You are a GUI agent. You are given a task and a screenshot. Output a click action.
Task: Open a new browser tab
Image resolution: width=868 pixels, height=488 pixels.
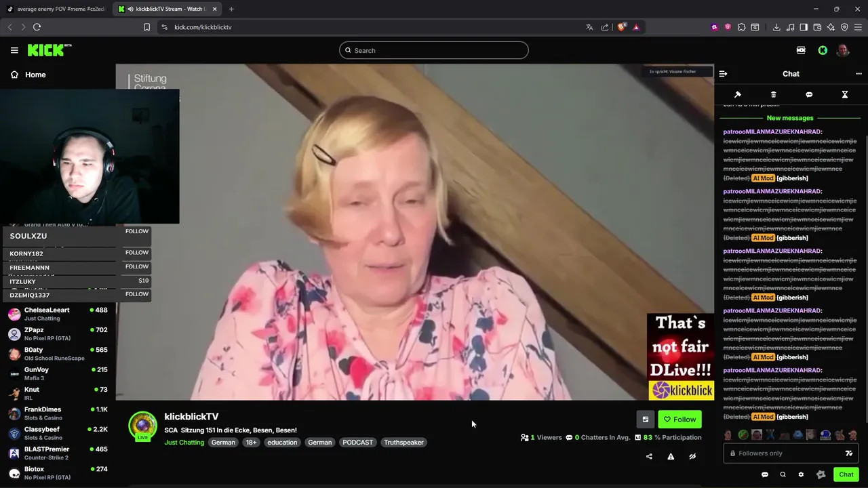231,9
